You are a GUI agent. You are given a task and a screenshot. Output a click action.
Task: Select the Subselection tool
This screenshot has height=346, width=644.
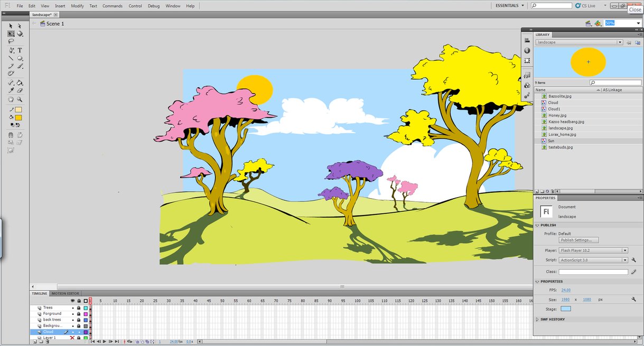(20, 25)
